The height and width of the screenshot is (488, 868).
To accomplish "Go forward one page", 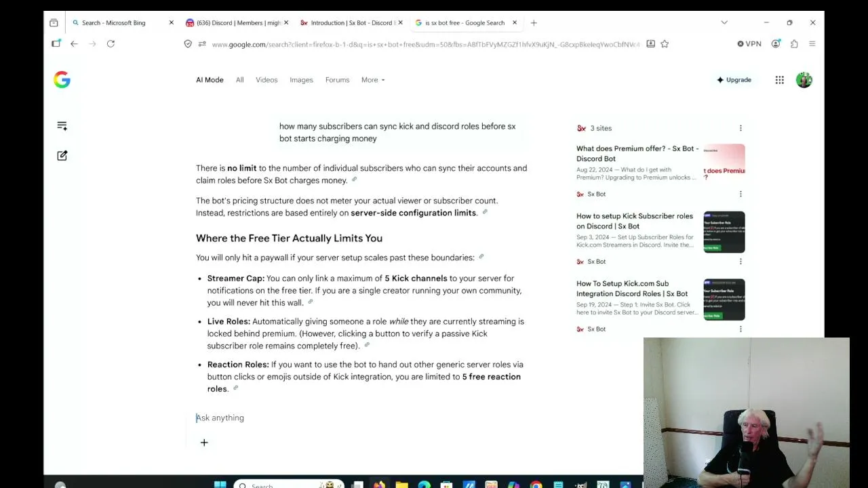I will [92, 43].
